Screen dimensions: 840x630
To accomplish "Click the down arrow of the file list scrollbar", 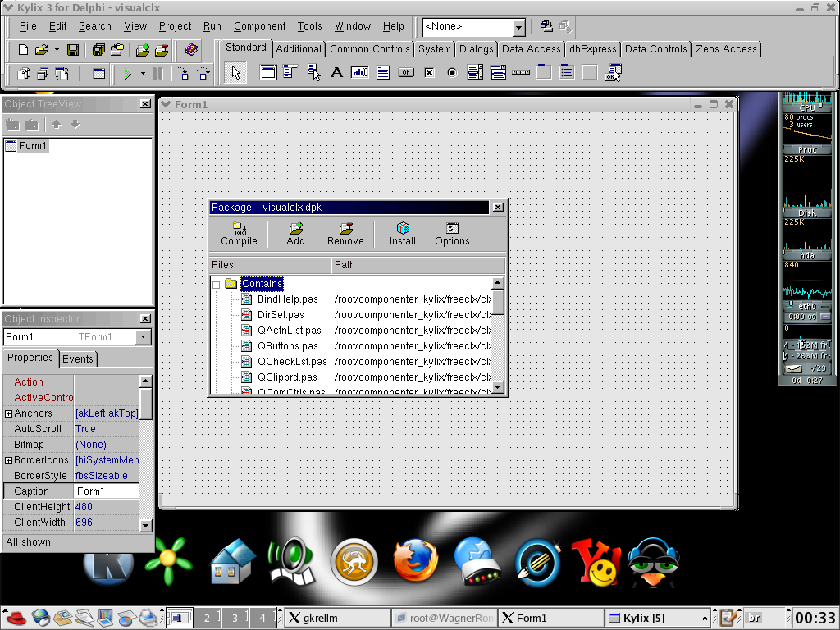I will 498,387.
